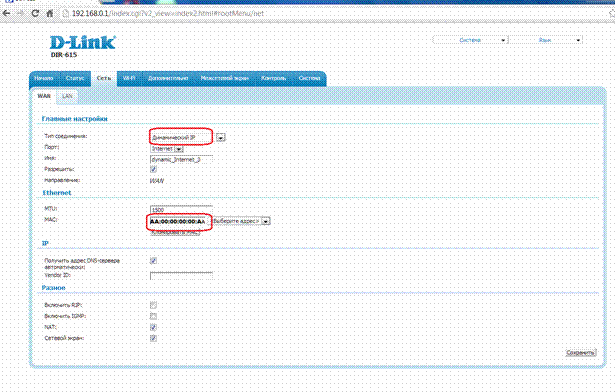Open the Wi-Fi tab
The height and width of the screenshot is (392, 615).
129,78
